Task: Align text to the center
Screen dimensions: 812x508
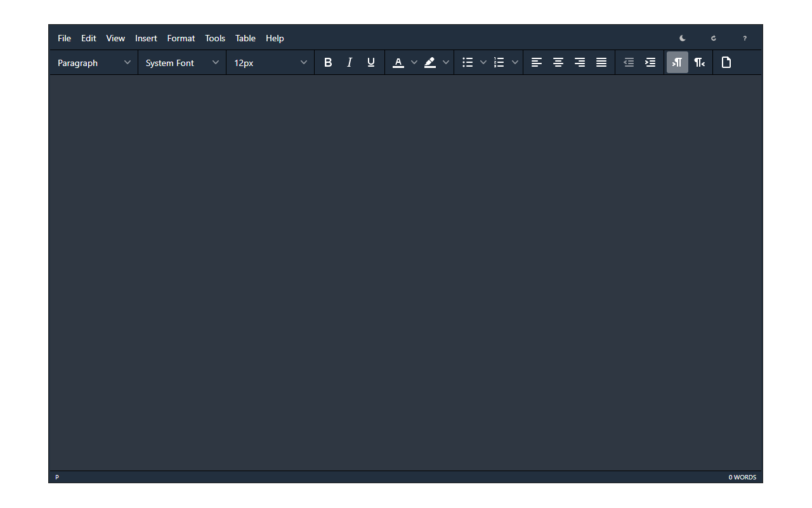Action: coord(558,62)
